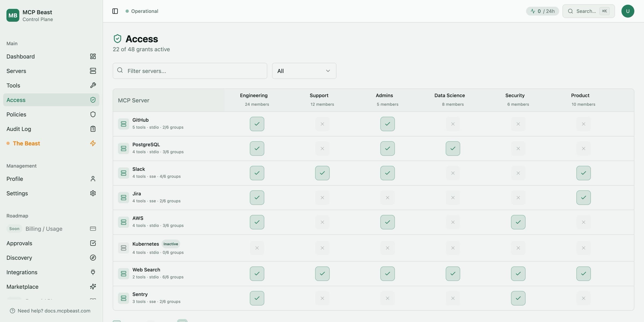
Task: Focus the Filter servers input
Action: pos(190,71)
